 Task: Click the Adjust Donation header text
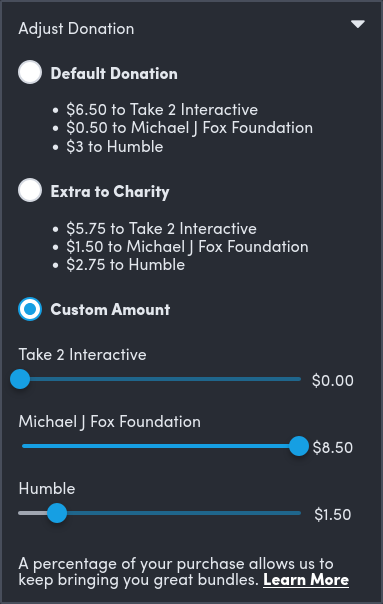click(76, 29)
